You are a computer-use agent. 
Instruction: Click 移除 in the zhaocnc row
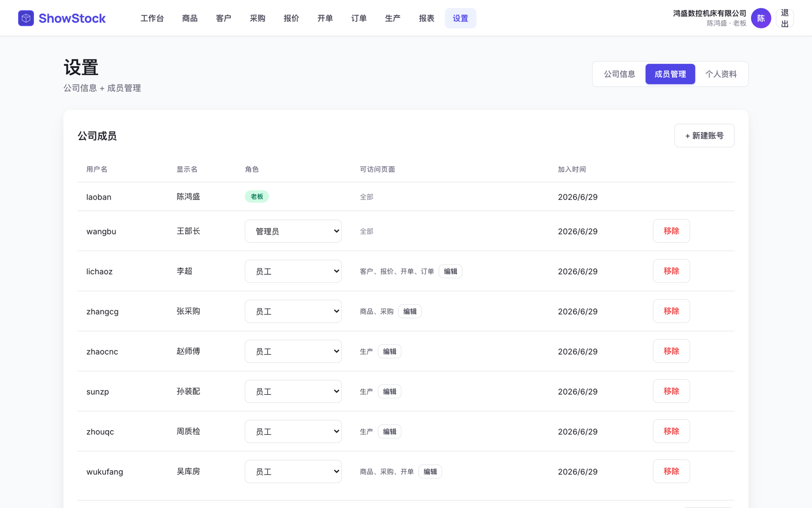671,352
